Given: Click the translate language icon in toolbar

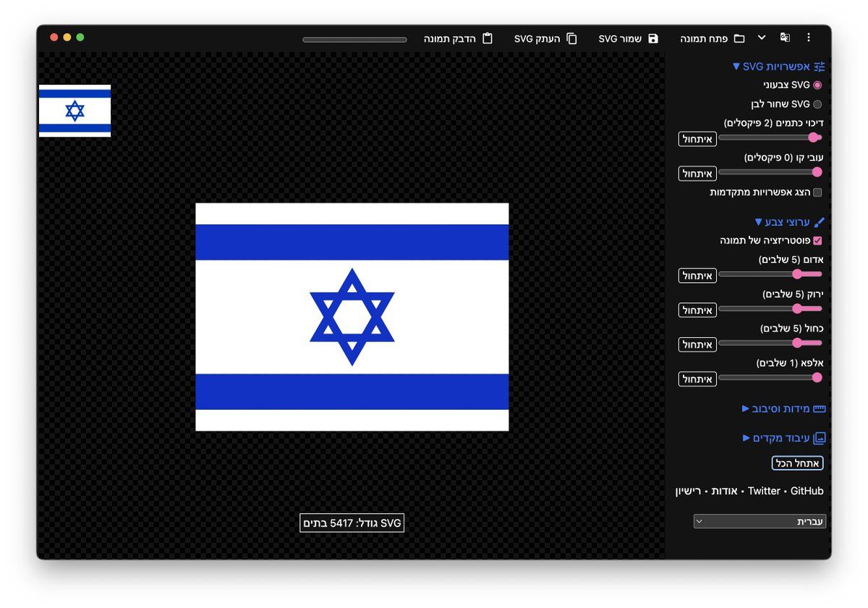Looking at the screenshot, I should coord(785,38).
